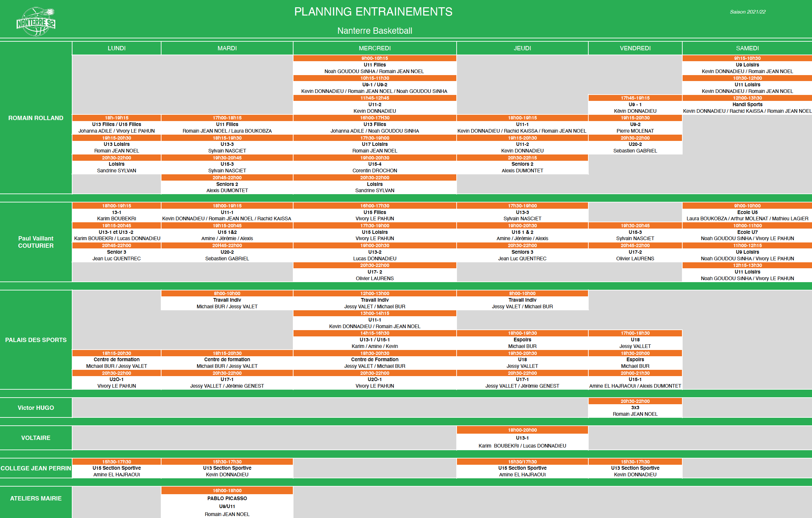Select the VENDREDI column header
The height and width of the screenshot is (518, 812).
635,48
